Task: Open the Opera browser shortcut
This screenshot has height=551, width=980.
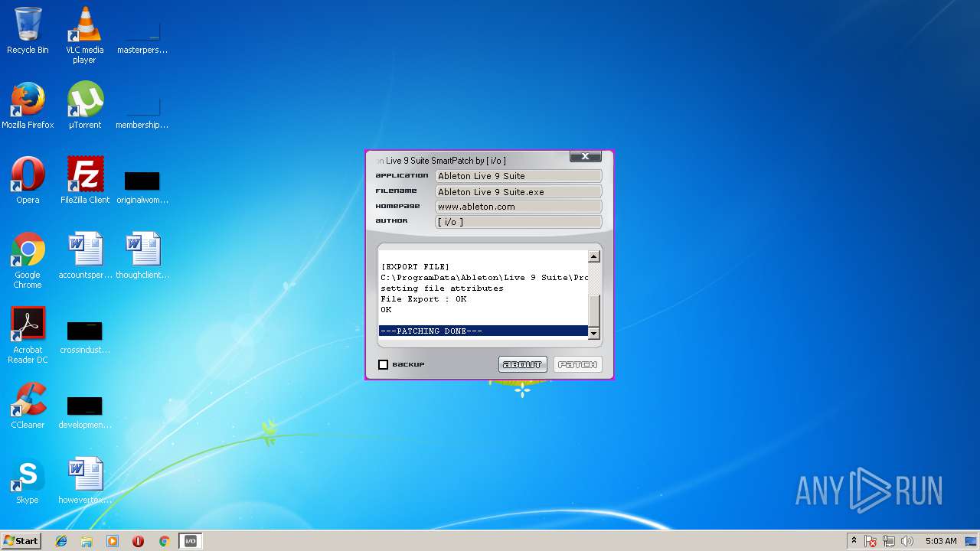Action: (x=28, y=181)
